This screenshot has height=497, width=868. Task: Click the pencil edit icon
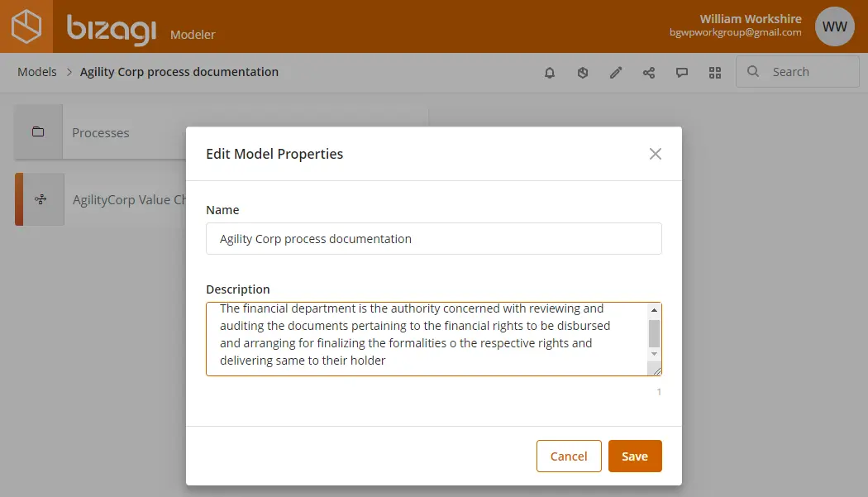click(x=616, y=73)
